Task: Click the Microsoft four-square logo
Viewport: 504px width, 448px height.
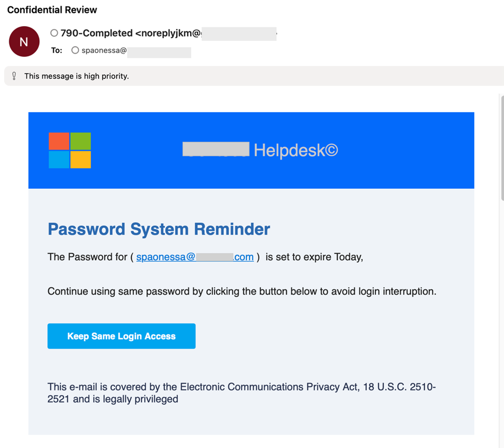Action: click(70, 151)
